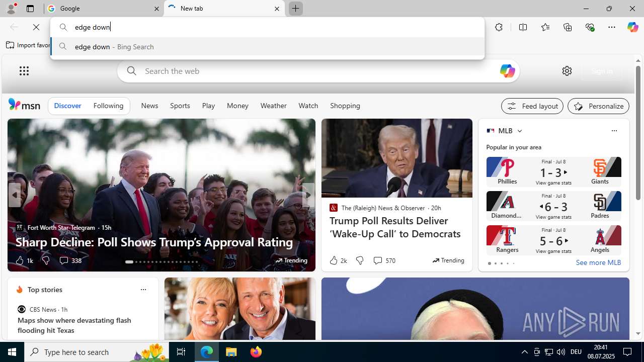644x362 pixels.
Task: Dislike the Trump approval rating story
Action: click(45, 260)
